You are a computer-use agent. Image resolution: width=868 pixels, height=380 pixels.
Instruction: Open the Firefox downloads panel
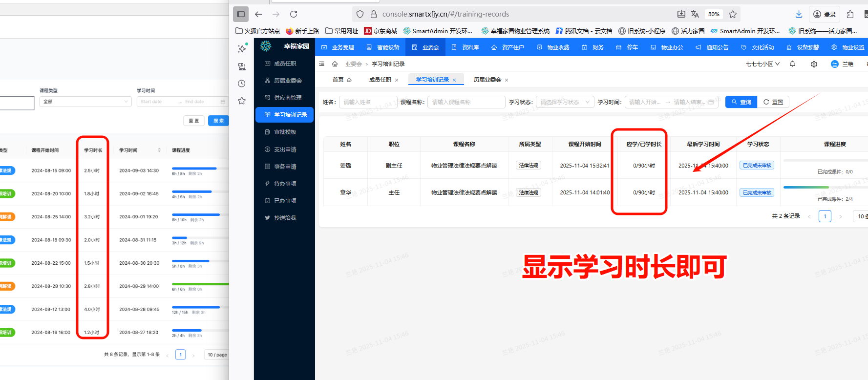[799, 14]
